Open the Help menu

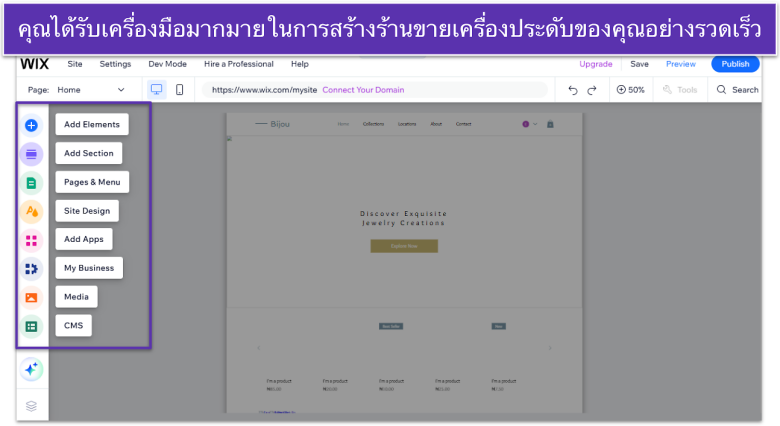[x=299, y=64]
